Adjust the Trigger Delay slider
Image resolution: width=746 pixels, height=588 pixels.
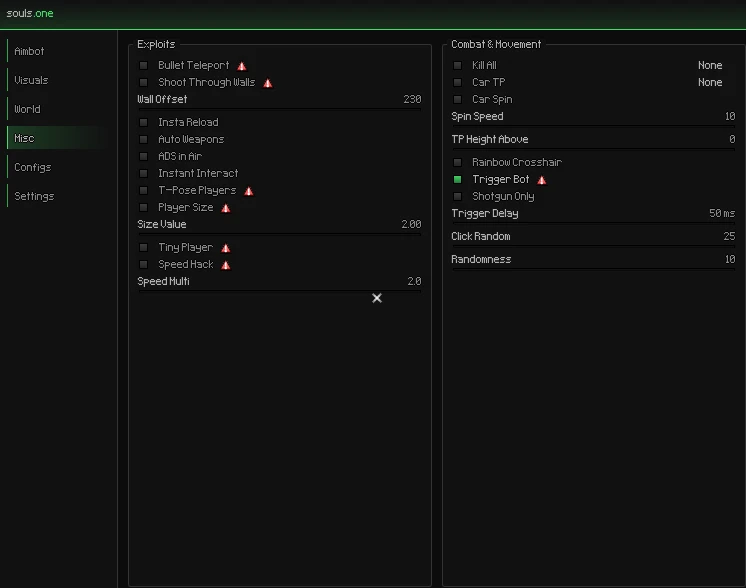tap(593, 224)
